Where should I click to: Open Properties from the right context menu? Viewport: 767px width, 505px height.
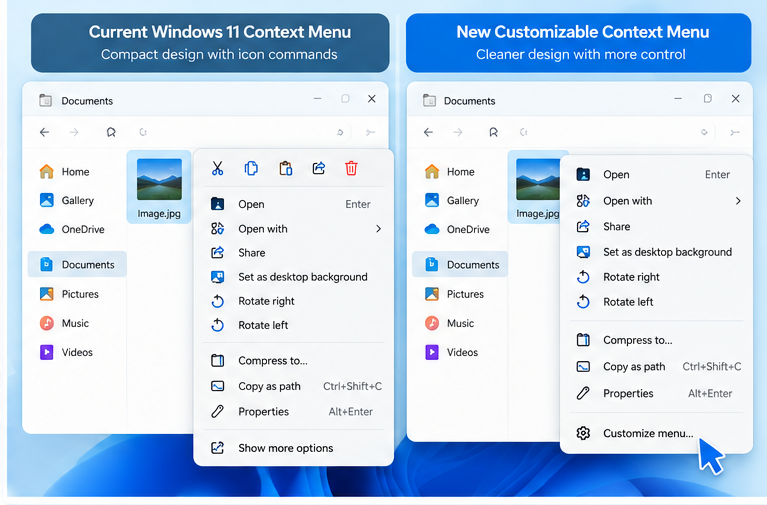click(x=656, y=393)
